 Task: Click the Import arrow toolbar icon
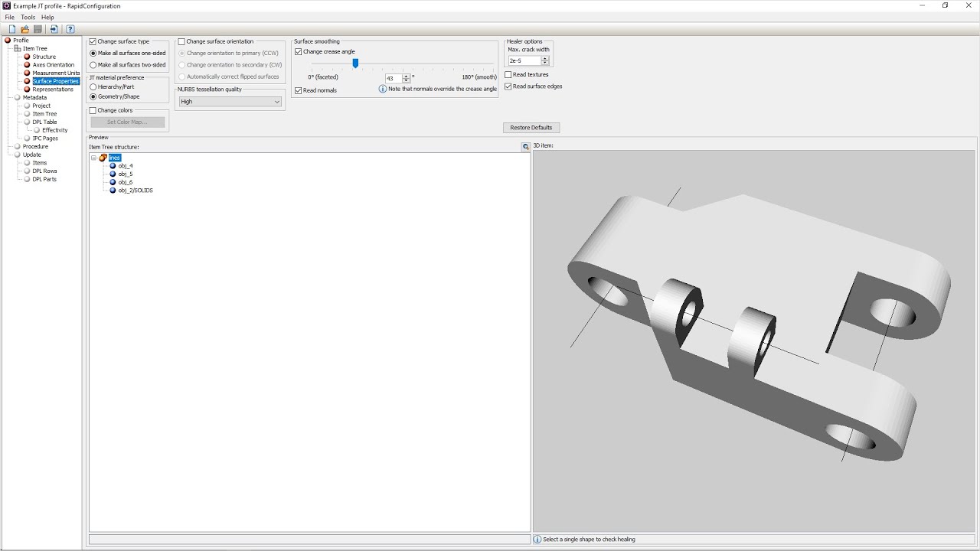point(54,29)
